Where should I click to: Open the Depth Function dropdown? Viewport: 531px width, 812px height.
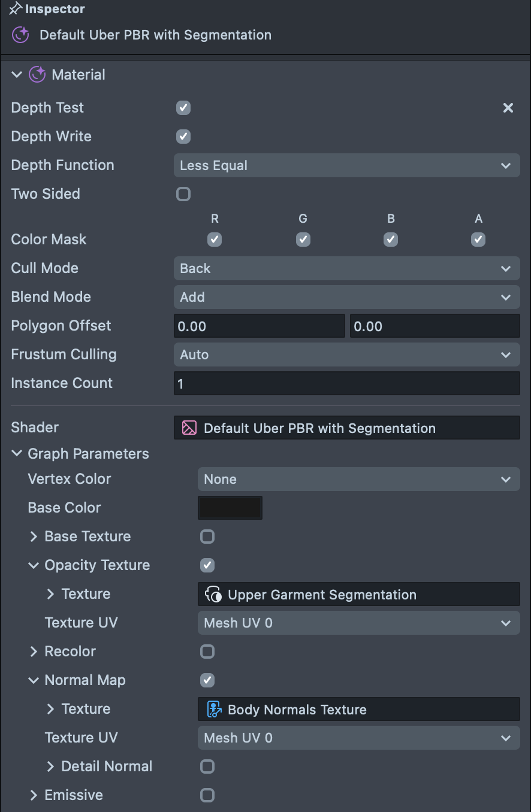346,165
